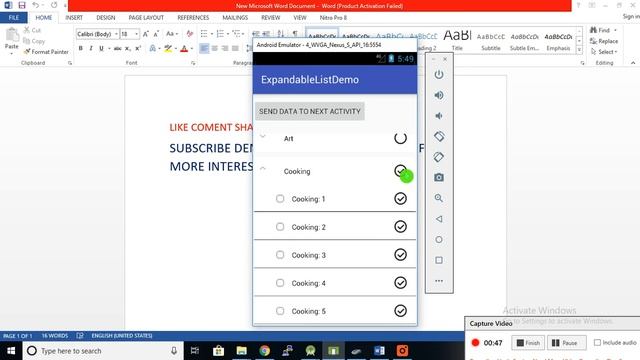The height and width of the screenshot is (360, 640).
Task: Switch to the DESIGN ribbon tab
Action: [106, 18]
